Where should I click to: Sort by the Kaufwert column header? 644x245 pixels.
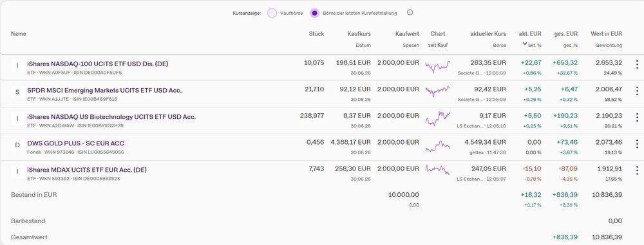coord(407,33)
